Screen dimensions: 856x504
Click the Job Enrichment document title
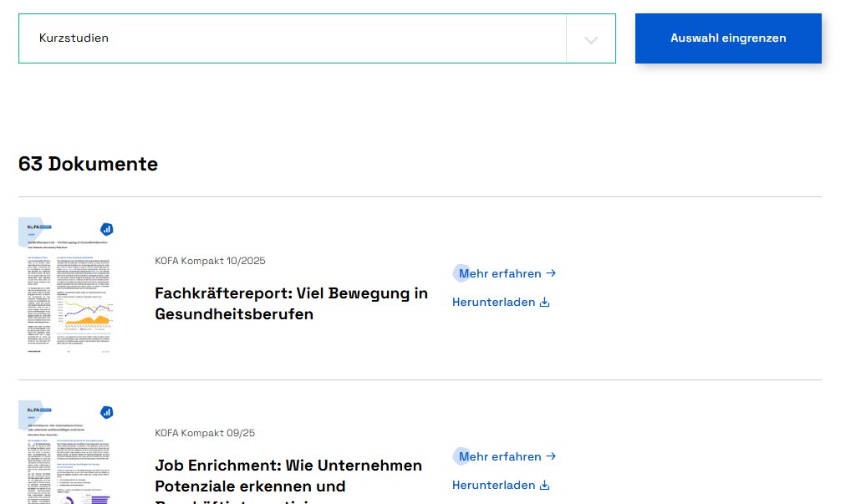point(288,476)
